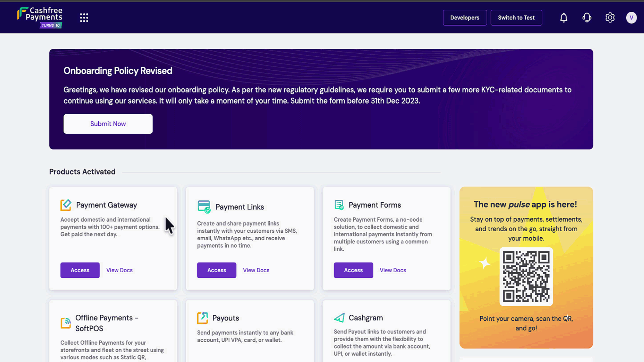Access the Payment Links product
The image size is (644, 362).
tap(216, 270)
